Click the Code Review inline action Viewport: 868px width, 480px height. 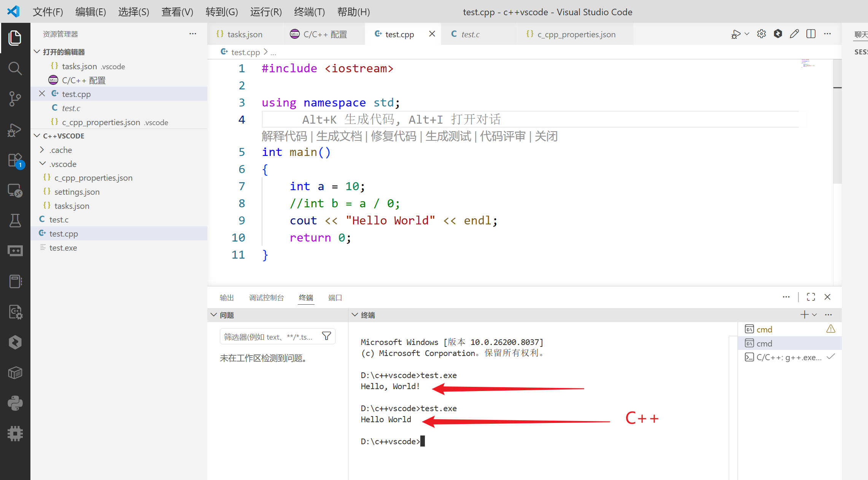(x=503, y=136)
